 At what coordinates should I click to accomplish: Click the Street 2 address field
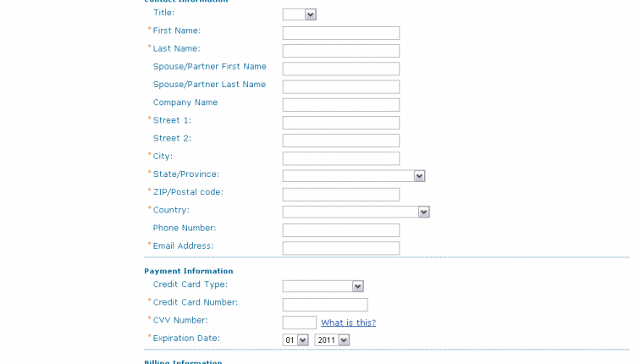click(340, 141)
